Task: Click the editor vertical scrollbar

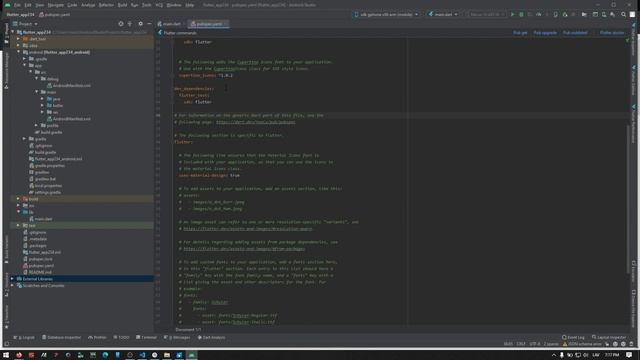Action: (628, 200)
